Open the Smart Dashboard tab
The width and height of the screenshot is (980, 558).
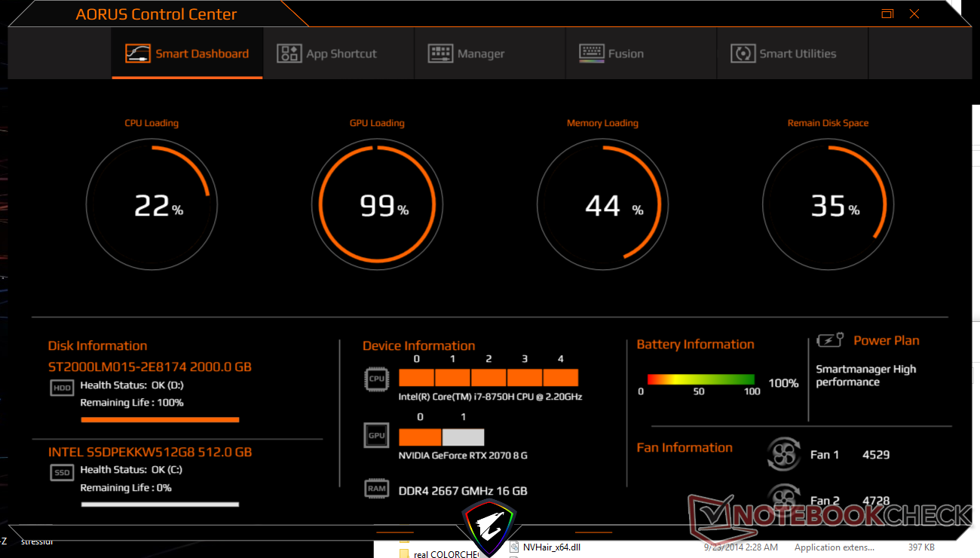(187, 54)
